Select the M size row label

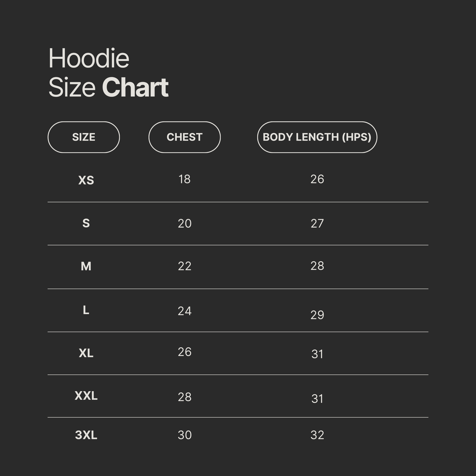(x=86, y=266)
